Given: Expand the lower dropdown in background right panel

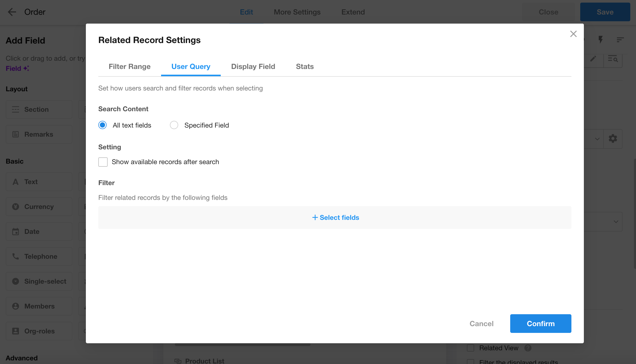Looking at the screenshot, I should coord(616,222).
